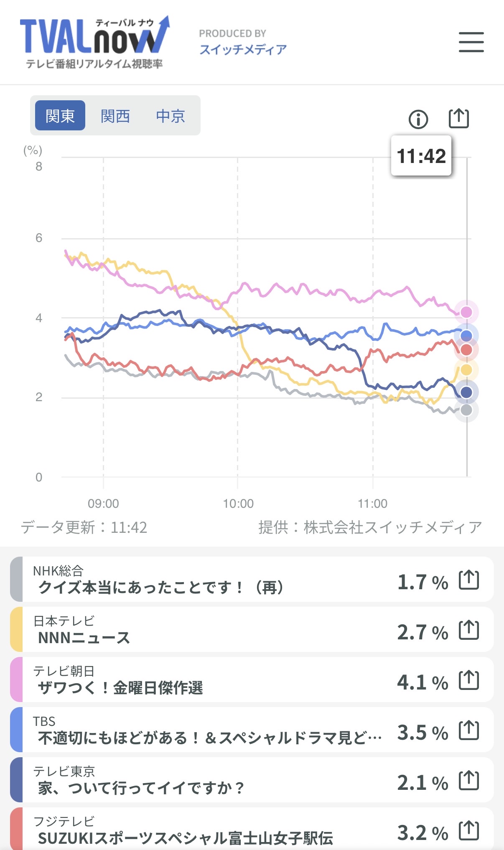504x850 pixels.
Task: Click the pink テレビ朝日 chart endpoint
Action: (466, 312)
